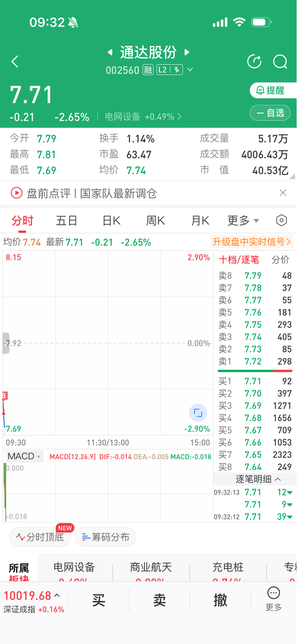Tap the 成交额 4006.43万 value
The width and height of the screenshot is (297, 644).
265,155
